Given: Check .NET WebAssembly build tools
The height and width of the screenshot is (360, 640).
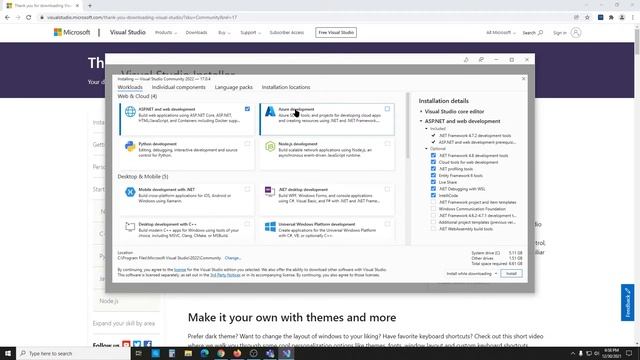Looking at the screenshot, I should (433, 229).
